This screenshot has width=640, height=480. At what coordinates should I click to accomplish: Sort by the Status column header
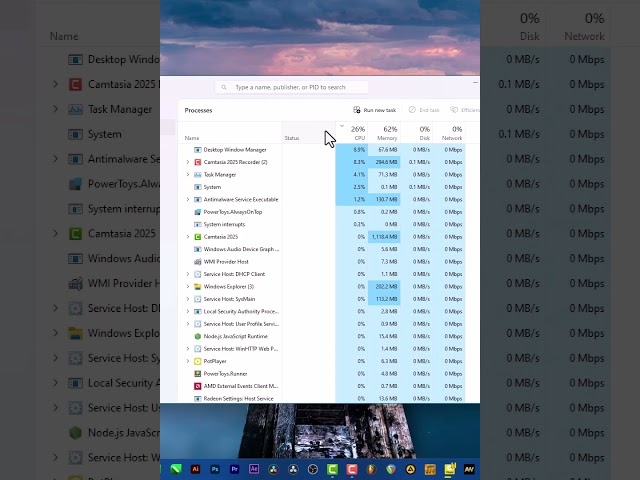(308, 133)
